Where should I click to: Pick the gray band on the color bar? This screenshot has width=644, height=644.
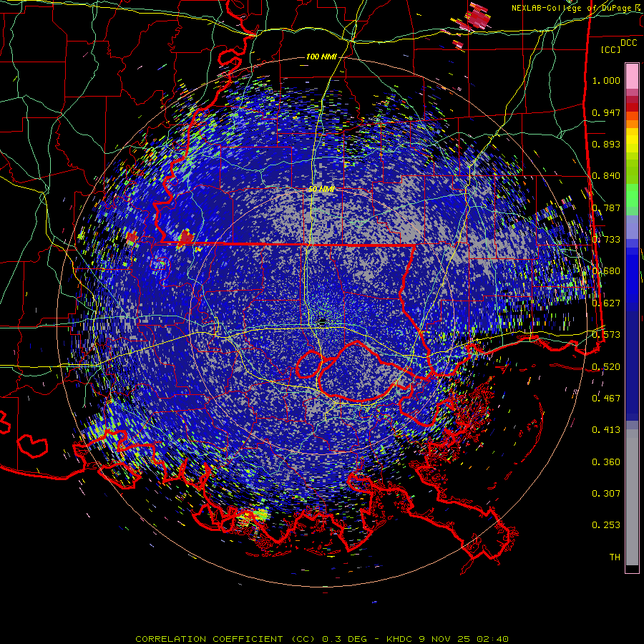(x=632, y=497)
